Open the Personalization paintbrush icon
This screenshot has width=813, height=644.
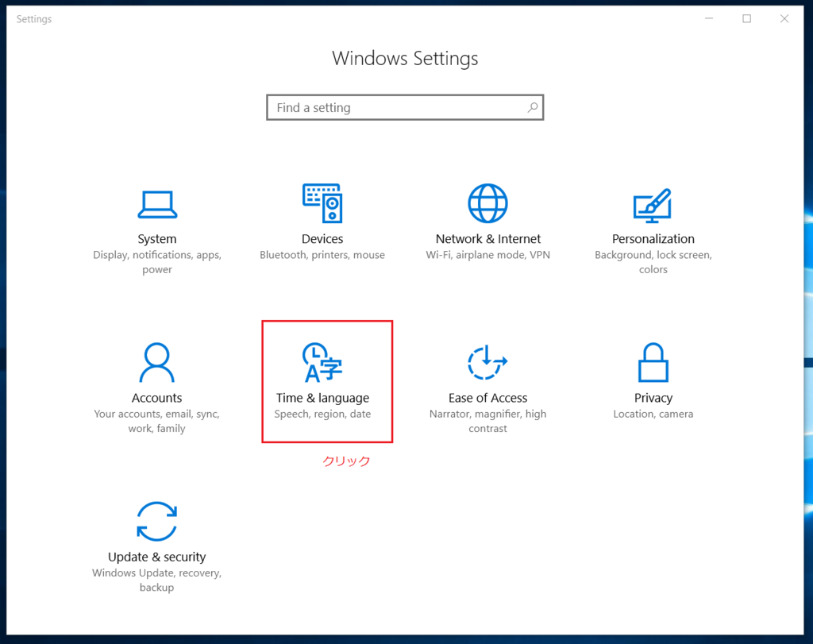(653, 206)
